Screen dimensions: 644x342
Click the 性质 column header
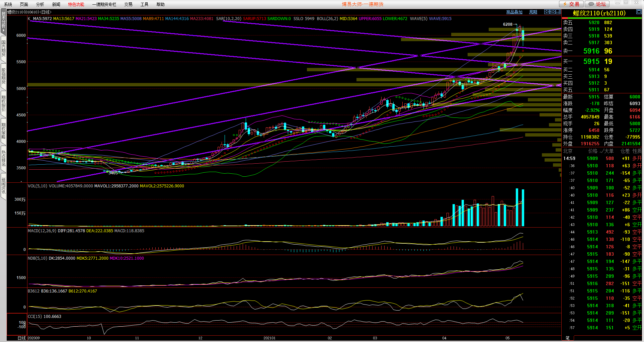point(637,151)
